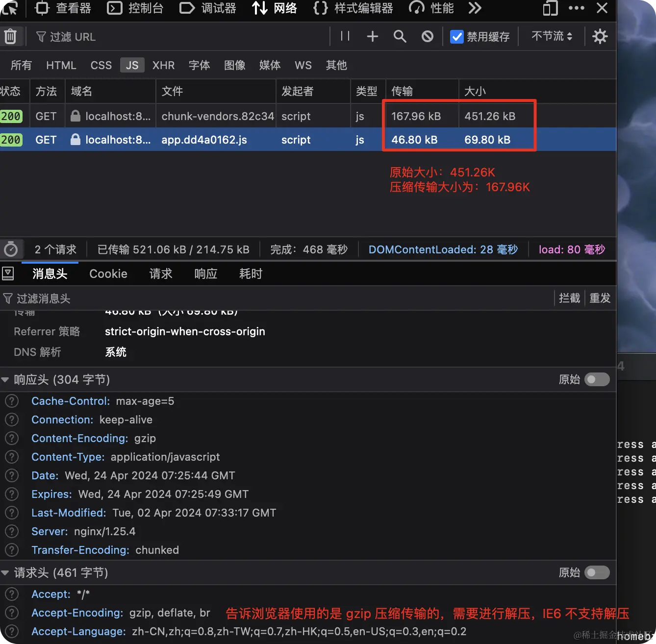Open the network search panel via magnifier icon
The height and width of the screenshot is (644, 656).
coord(400,36)
